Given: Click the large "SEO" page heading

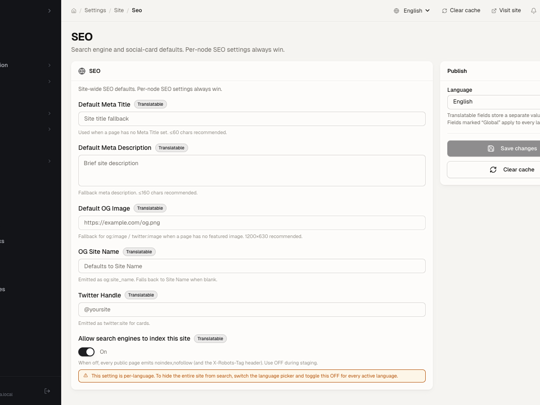Looking at the screenshot, I should pos(82,37).
